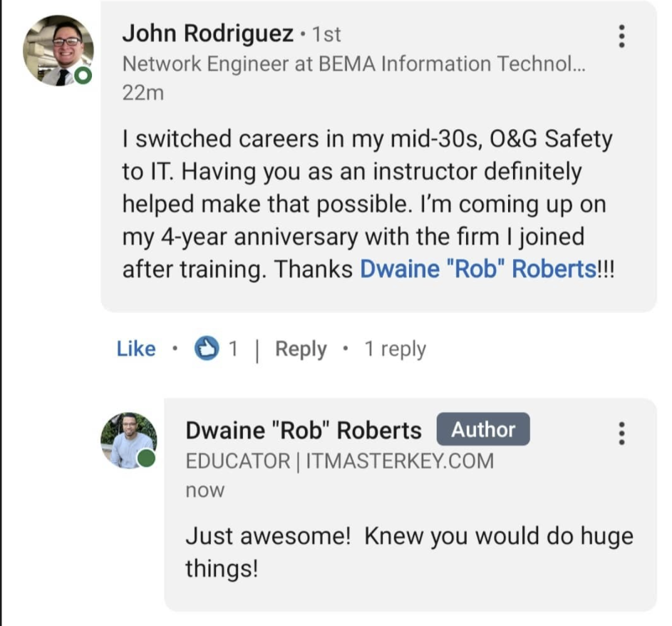This screenshot has width=672, height=626.
Task: Click the Author badge
Action: pos(483,429)
